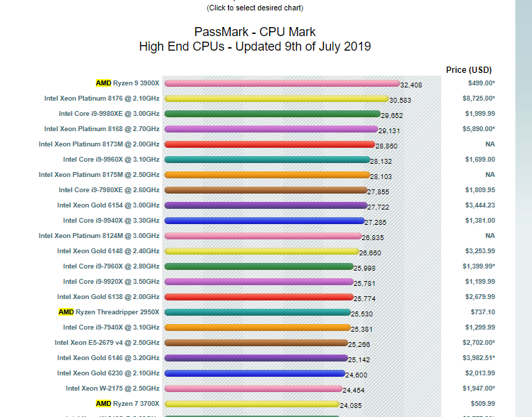Click the $1,999.99 price for i9-9980XE

pos(480,114)
